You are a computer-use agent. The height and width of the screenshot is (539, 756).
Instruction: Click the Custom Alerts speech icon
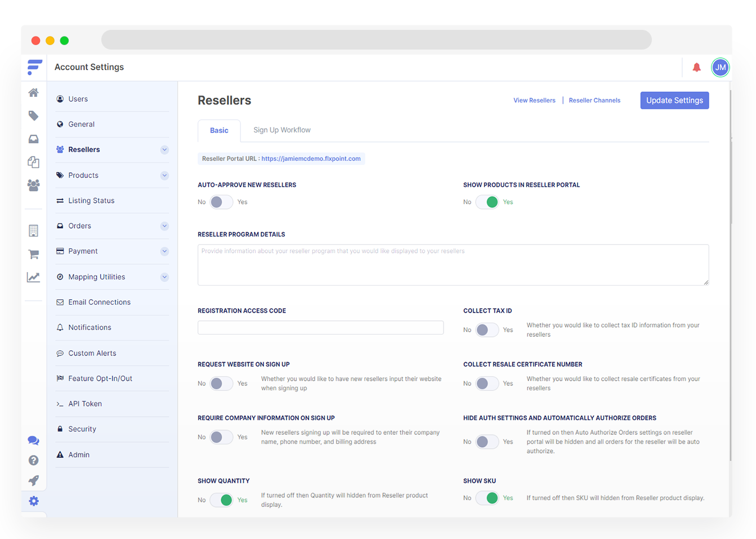(60, 353)
